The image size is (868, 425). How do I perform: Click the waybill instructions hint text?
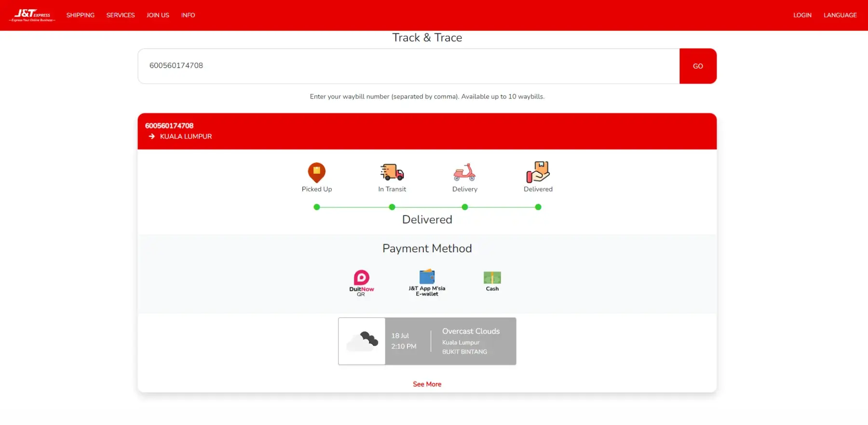click(427, 96)
